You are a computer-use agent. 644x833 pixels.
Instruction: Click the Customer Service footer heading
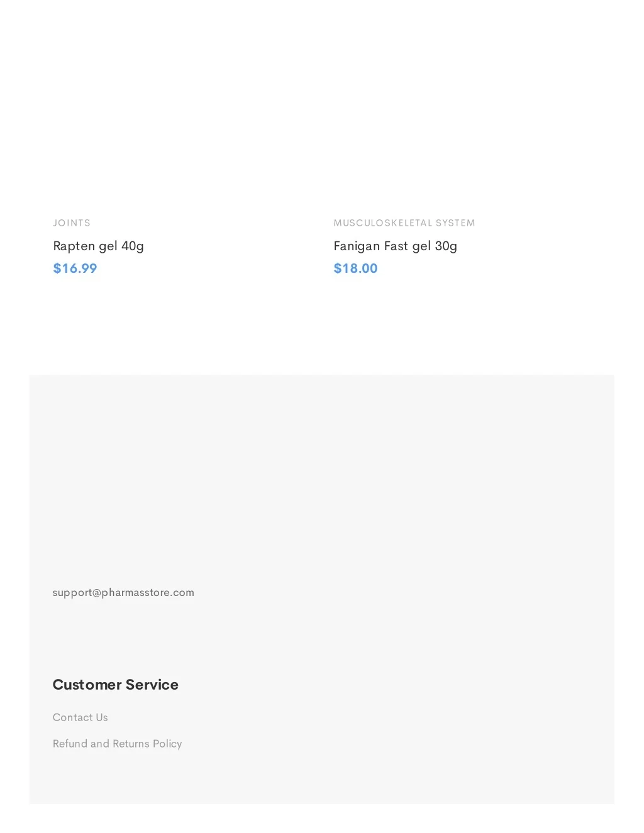point(115,685)
